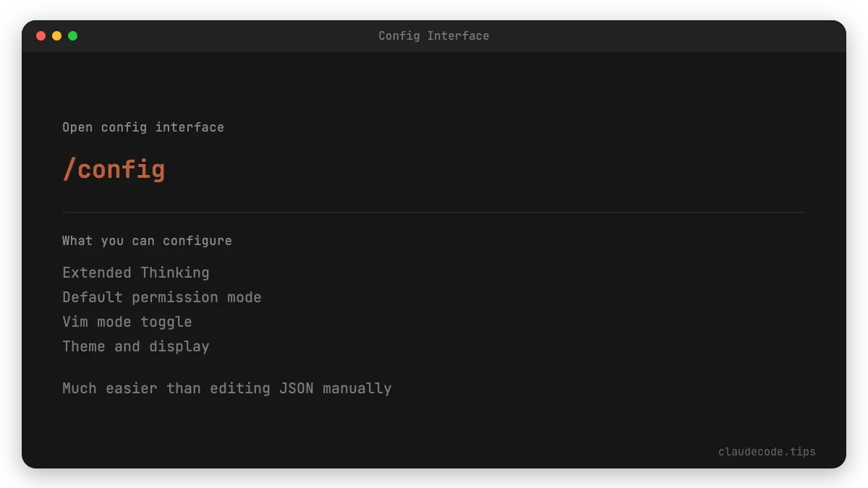Click the green zoom window button
Image resolution: width=868 pixels, height=488 pixels.
click(72, 34)
